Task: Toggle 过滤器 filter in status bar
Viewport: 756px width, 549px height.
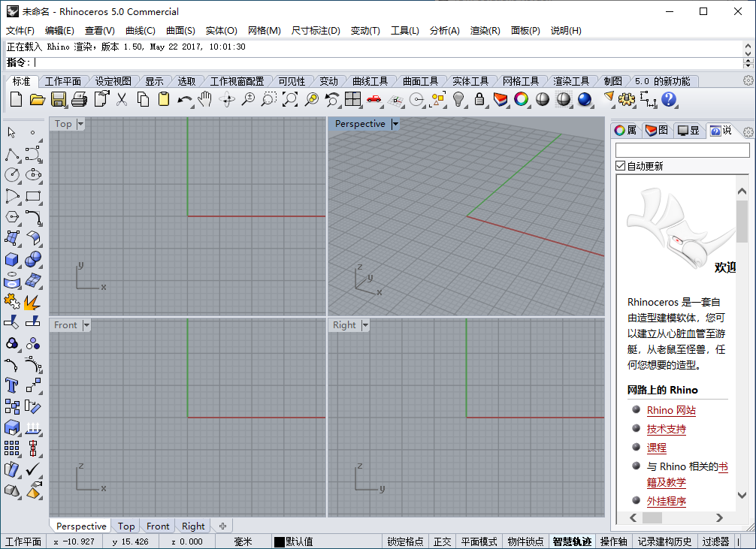Action: pyautogui.click(x=715, y=541)
